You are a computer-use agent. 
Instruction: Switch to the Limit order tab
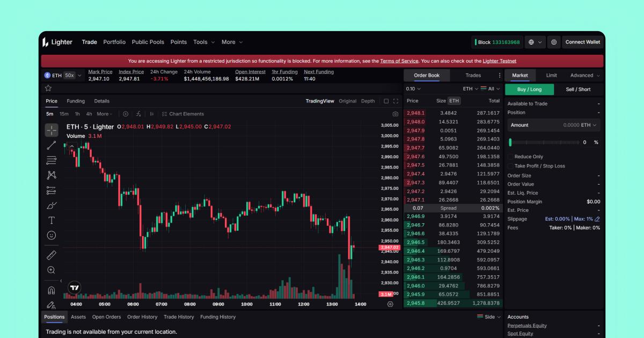tap(552, 76)
